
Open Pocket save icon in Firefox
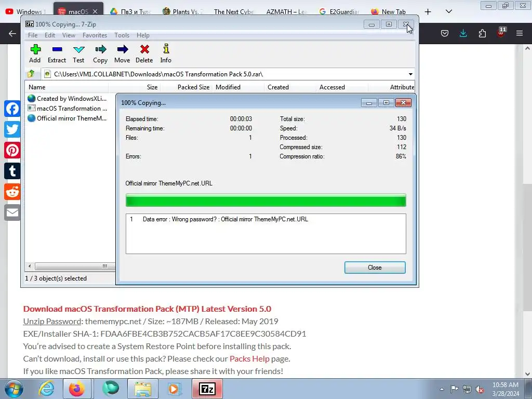[445, 33]
